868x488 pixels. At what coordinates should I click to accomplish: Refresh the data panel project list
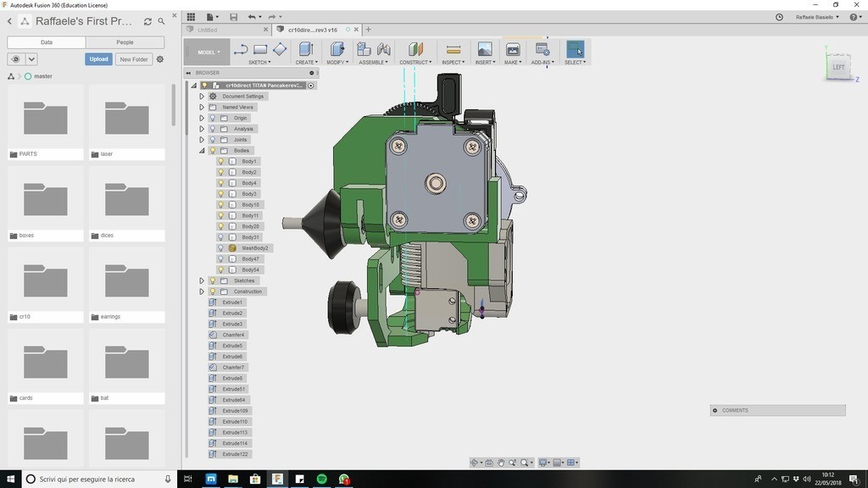click(147, 21)
